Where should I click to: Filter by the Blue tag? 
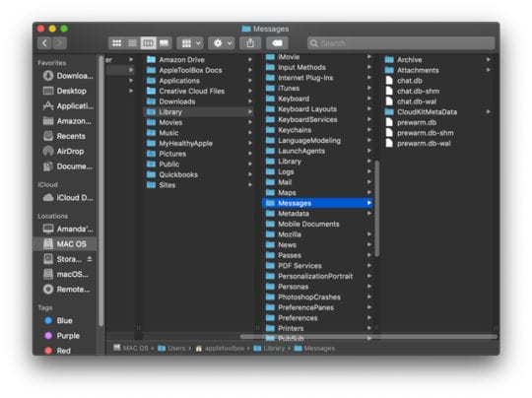[x=58, y=320]
